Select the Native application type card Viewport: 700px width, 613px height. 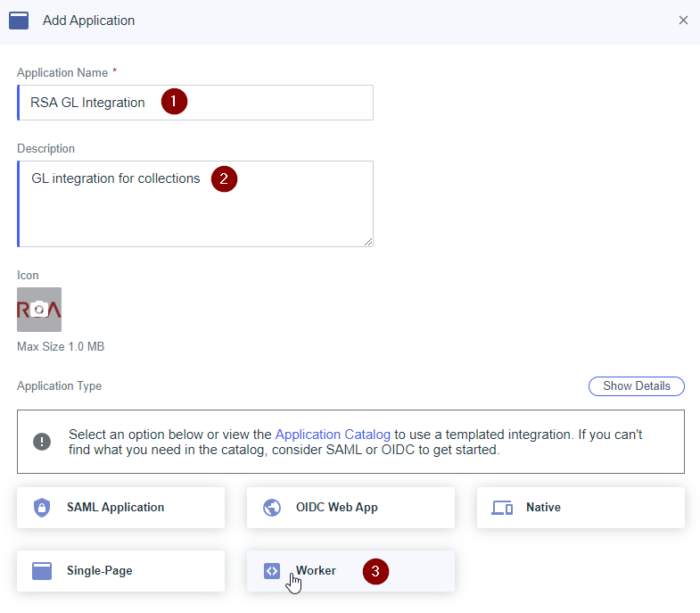click(581, 508)
